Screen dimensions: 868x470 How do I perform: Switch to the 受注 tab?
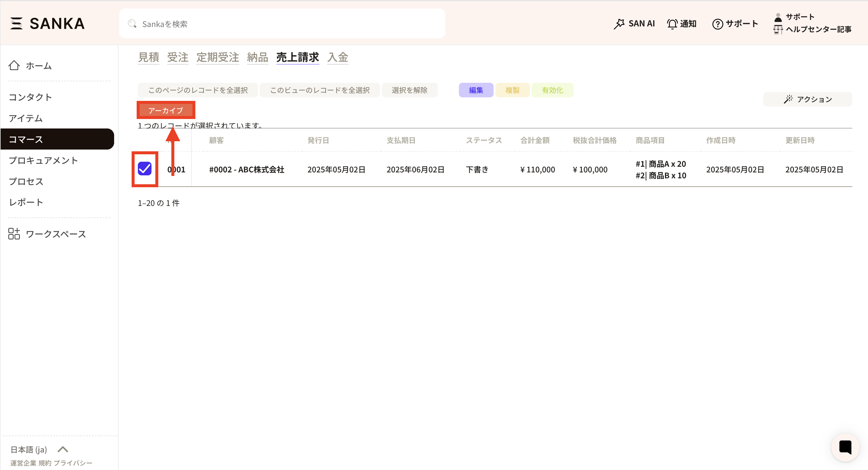pyautogui.click(x=178, y=57)
